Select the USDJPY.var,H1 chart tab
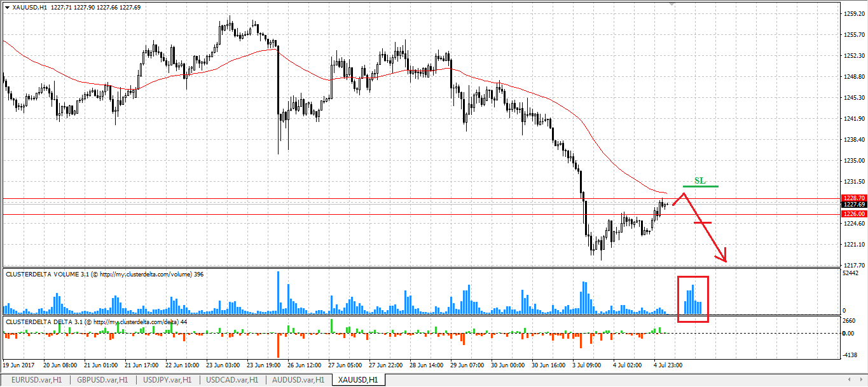 pos(169,380)
